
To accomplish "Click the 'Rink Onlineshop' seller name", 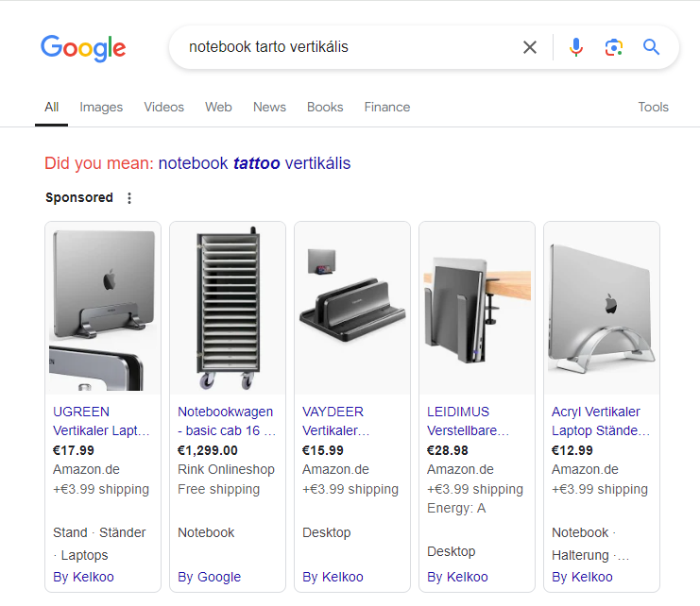I will (x=226, y=469).
